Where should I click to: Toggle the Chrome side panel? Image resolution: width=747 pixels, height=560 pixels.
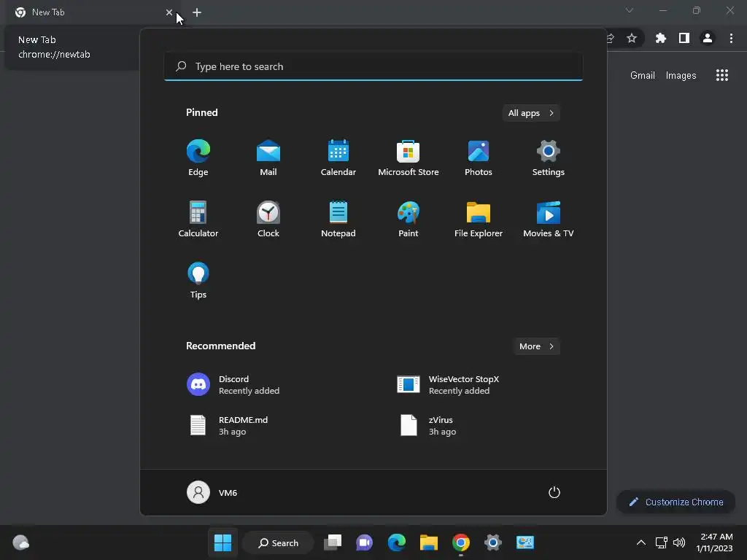[x=684, y=38]
